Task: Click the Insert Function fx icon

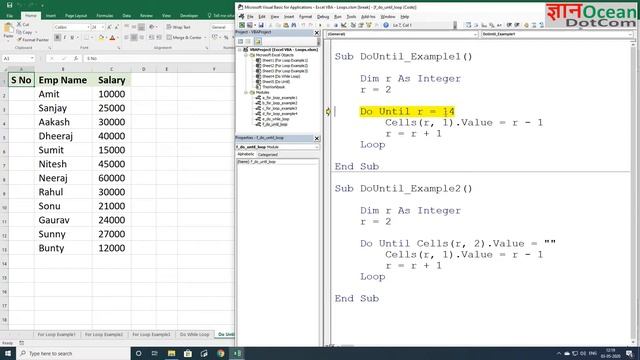Action: coord(76,58)
